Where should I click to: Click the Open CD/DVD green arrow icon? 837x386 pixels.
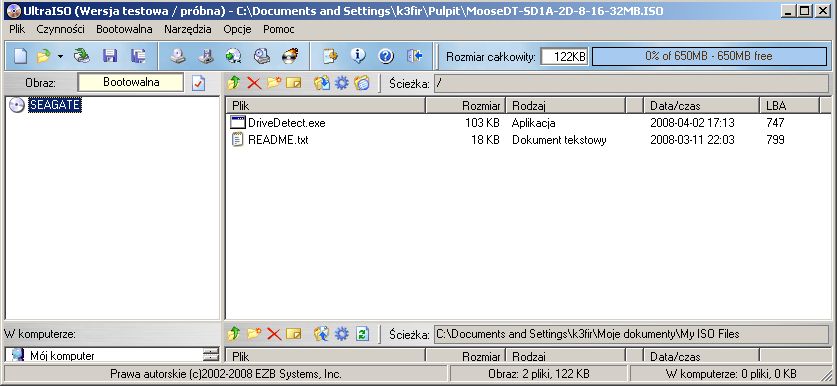[x=82, y=56]
